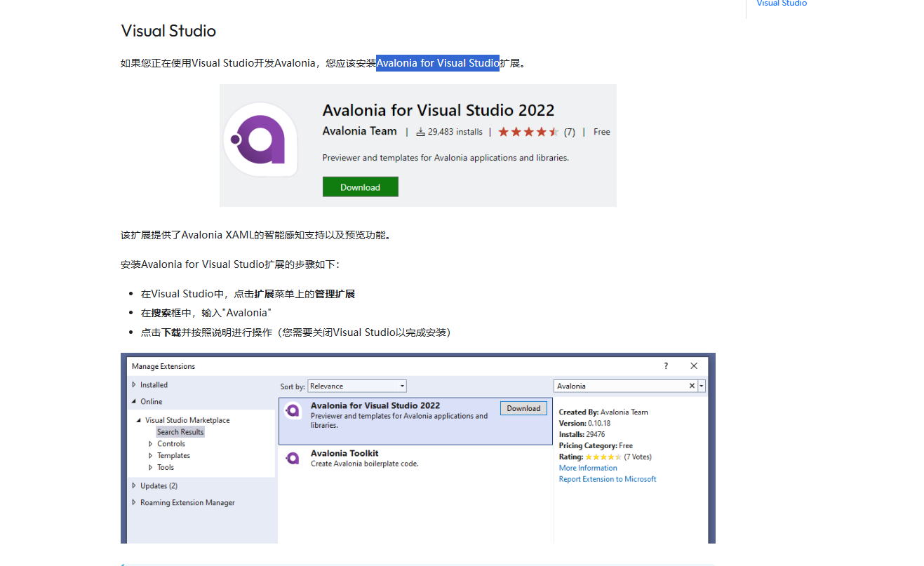Select the Avalonia Toolkit result row
The width and height of the screenshot is (924, 566).
pyautogui.click(x=415, y=459)
